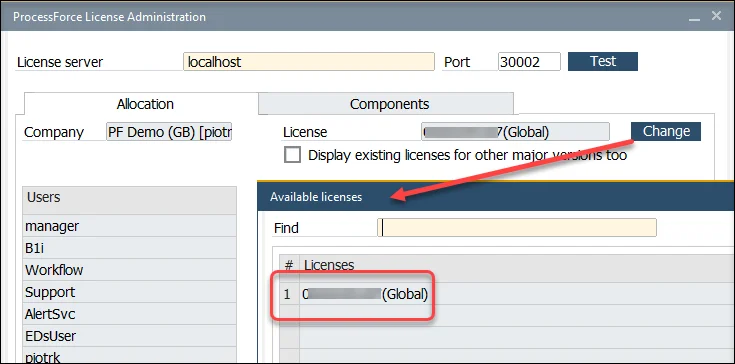735x364 pixels.
Task: Focus the License server field
Action: tap(309, 62)
